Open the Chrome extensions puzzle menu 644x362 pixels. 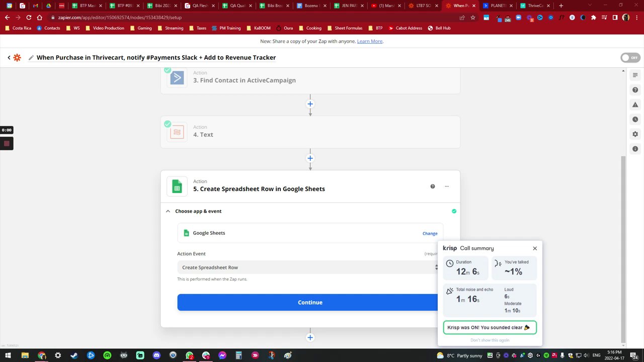click(x=594, y=17)
